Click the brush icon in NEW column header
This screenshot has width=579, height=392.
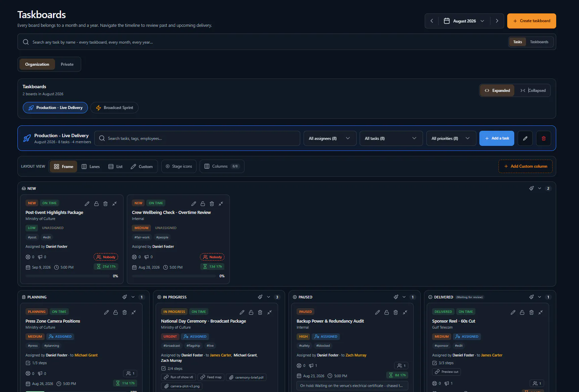531,188
